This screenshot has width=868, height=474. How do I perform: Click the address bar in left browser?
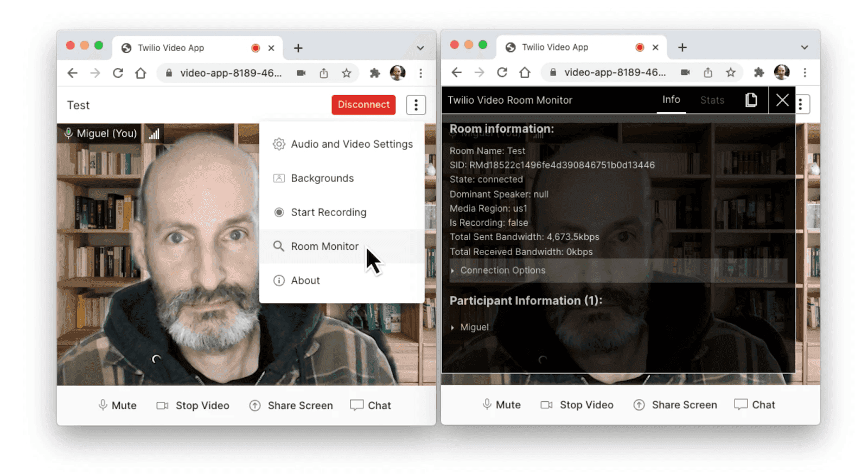point(258,73)
